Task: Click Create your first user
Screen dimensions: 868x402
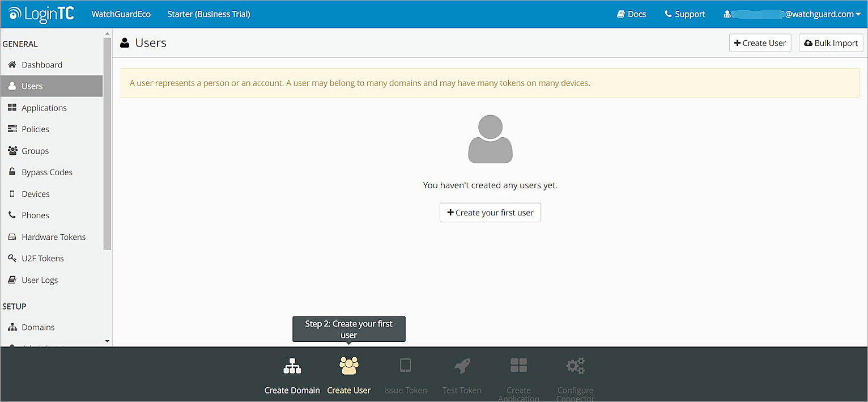Action: [x=490, y=212]
